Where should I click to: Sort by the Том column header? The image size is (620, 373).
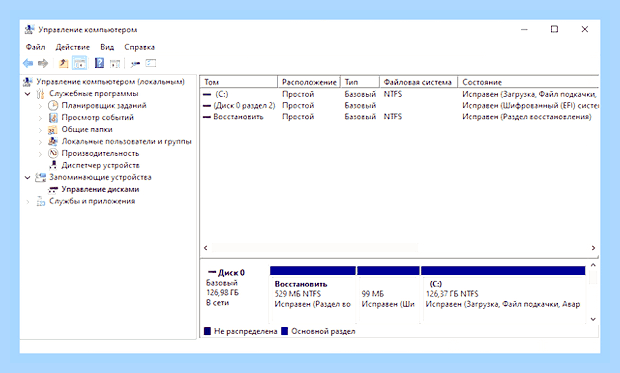239,82
